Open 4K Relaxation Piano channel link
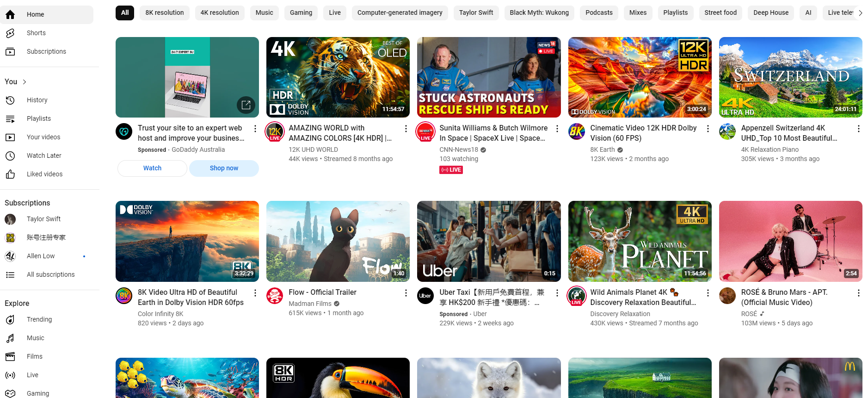Screen dimensions: 868x398 click(x=770, y=150)
